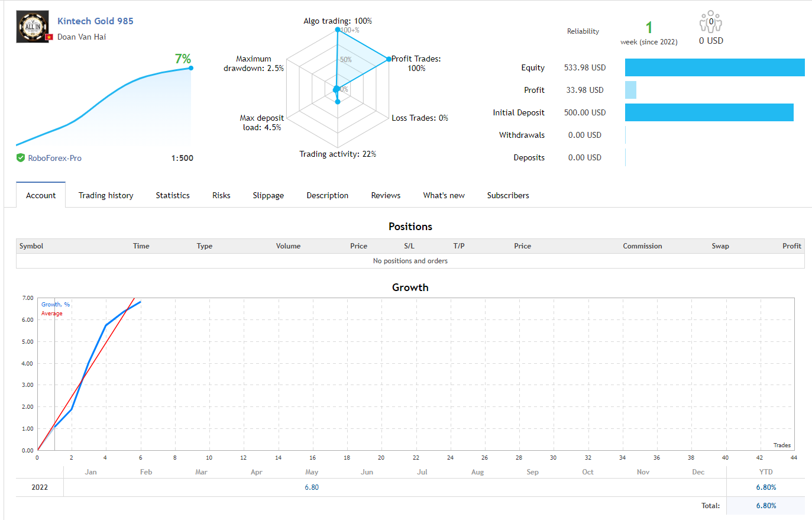Click the Commission column header
This screenshot has height=520, width=812.
[x=642, y=246]
